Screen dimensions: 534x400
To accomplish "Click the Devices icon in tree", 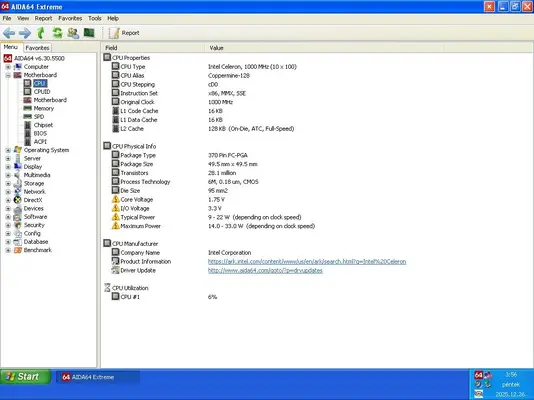I will 17,208.
